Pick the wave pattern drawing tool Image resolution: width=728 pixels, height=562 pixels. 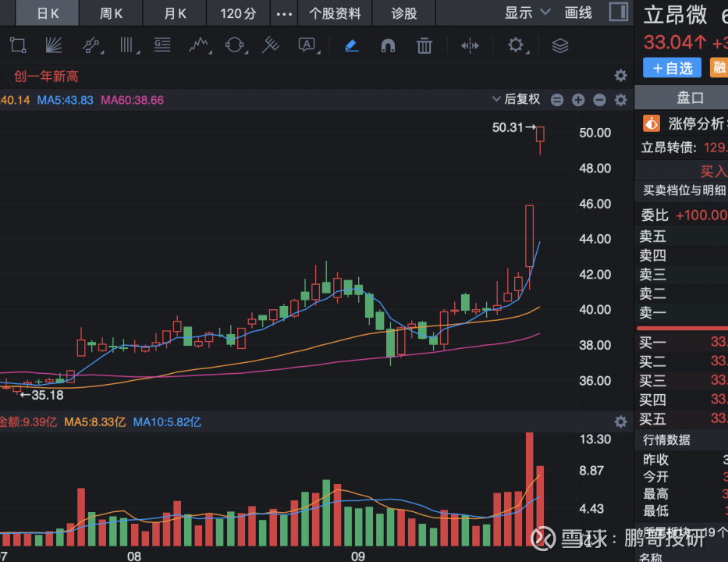click(x=200, y=45)
